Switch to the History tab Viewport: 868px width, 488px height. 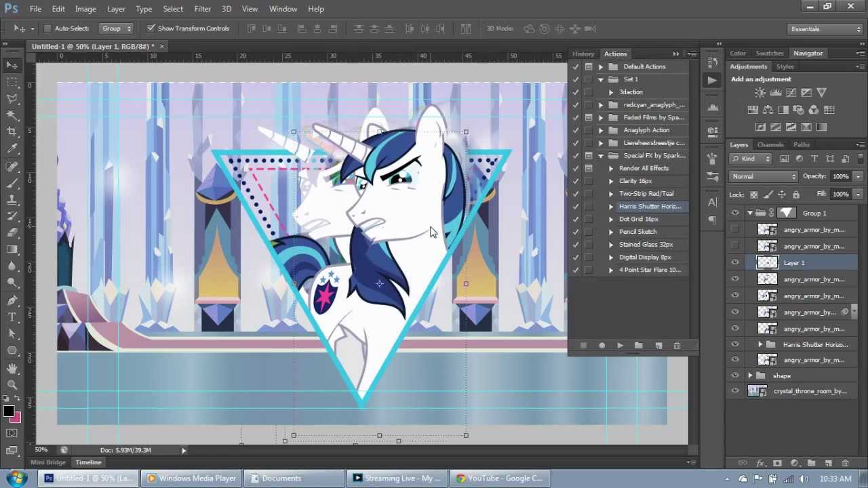tap(583, 54)
